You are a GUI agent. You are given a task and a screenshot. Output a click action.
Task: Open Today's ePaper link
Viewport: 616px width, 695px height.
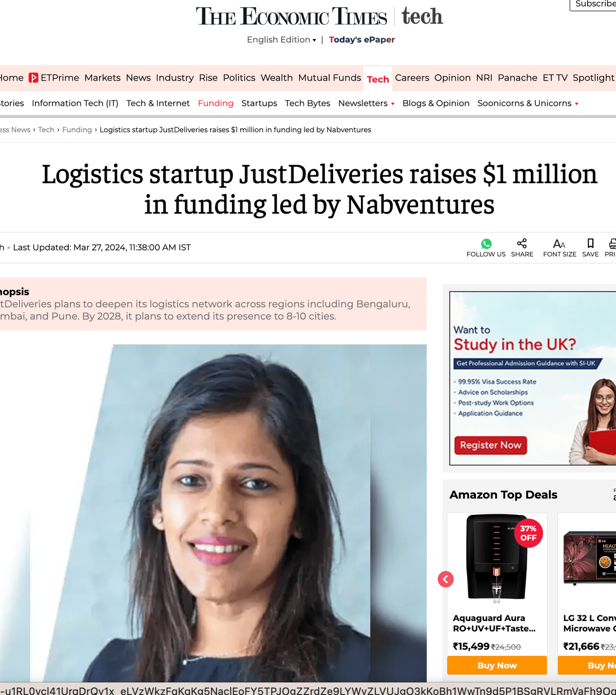pos(362,40)
